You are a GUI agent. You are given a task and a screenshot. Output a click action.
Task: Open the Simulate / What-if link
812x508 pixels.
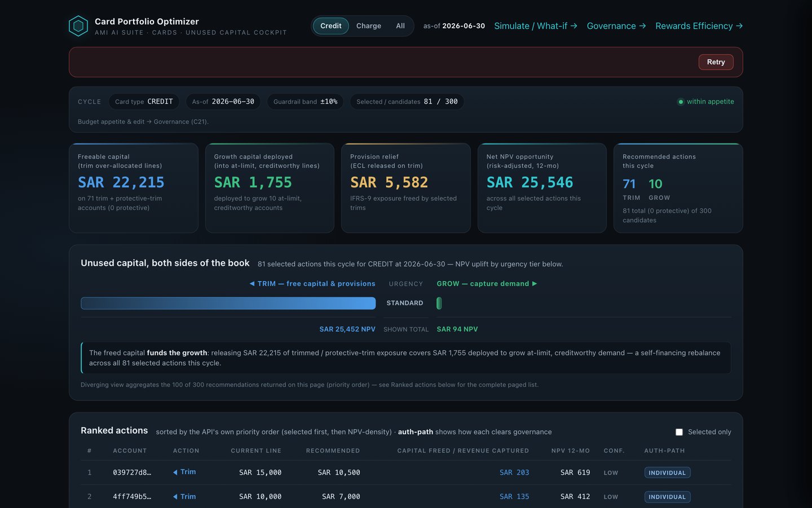[536, 26]
